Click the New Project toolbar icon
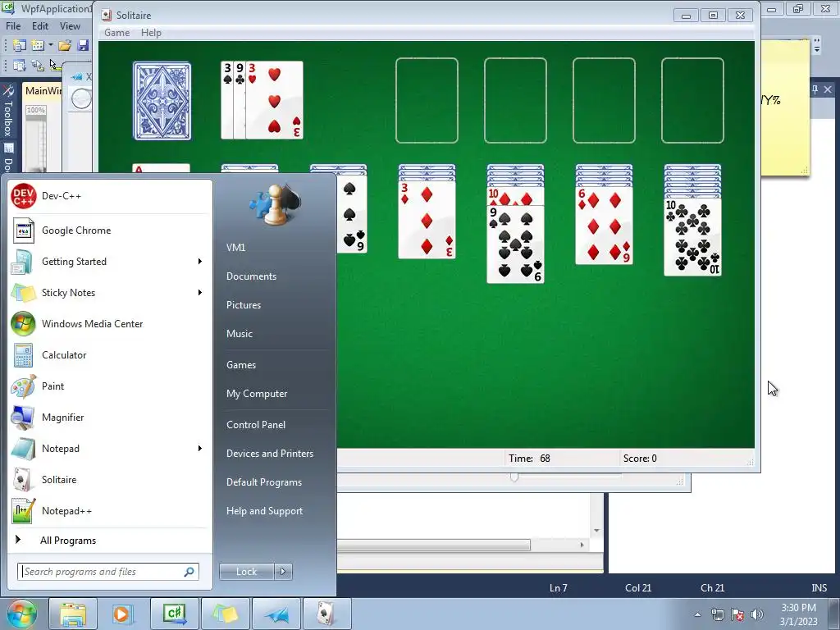Image resolution: width=840 pixels, height=630 pixels. tap(20, 46)
